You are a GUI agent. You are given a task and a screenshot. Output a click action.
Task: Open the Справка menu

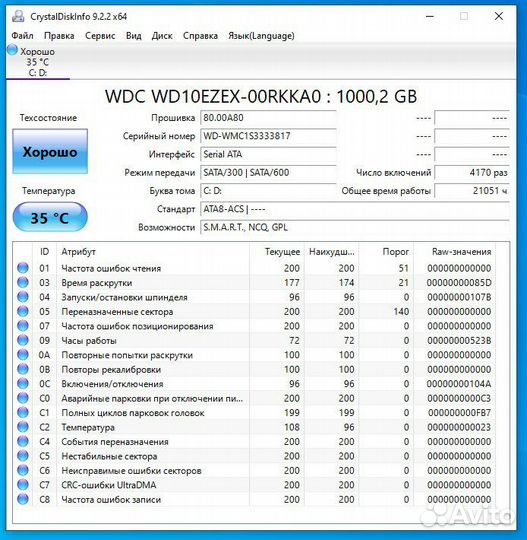(x=200, y=36)
